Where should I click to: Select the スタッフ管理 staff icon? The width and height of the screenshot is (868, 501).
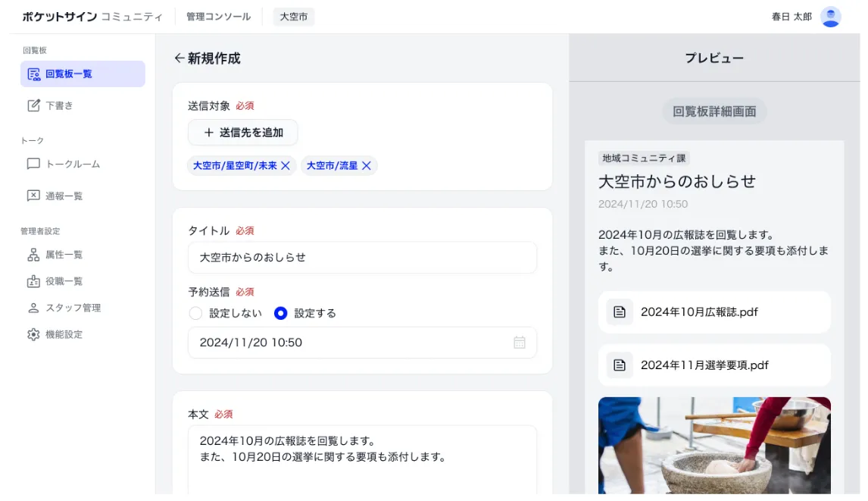point(33,308)
